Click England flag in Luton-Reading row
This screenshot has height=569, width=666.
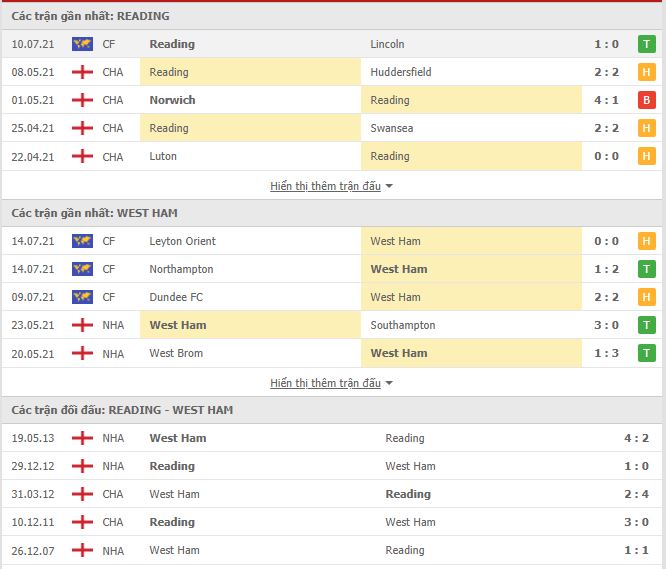point(82,156)
